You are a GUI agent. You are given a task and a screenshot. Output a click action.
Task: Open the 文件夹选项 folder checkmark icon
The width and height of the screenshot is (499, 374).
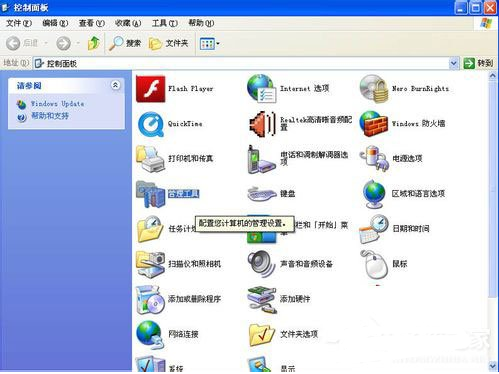click(x=262, y=334)
